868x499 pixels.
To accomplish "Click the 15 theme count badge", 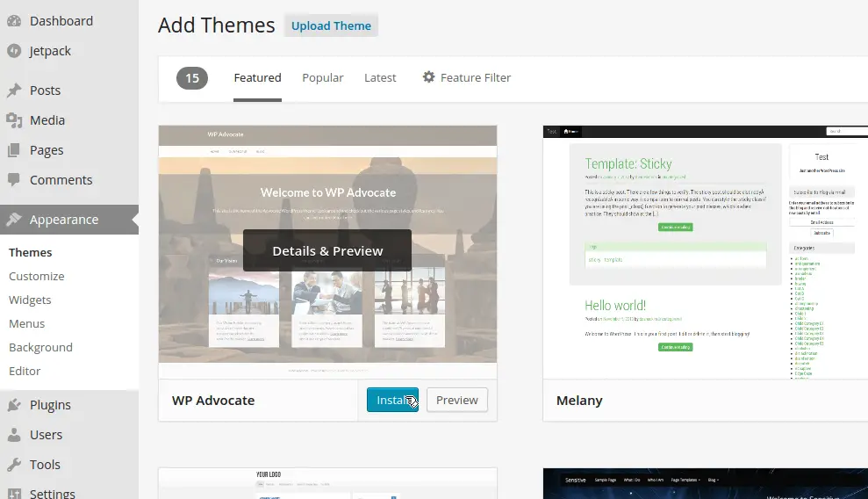I will tap(192, 78).
